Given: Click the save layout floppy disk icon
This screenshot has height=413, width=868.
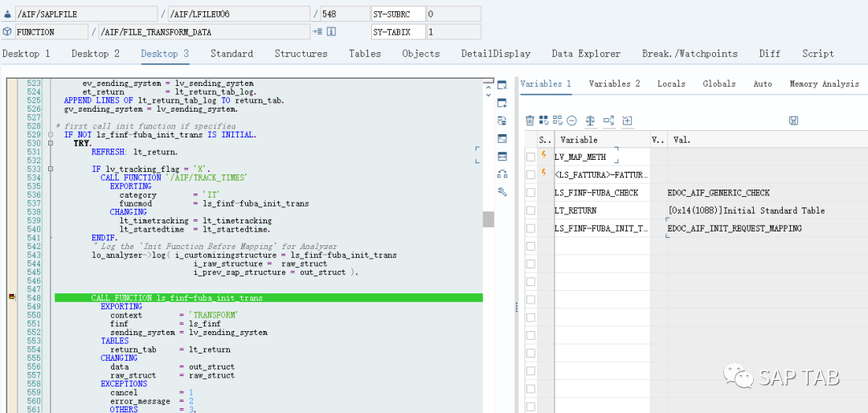Looking at the screenshot, I should (x=793, y=121).
